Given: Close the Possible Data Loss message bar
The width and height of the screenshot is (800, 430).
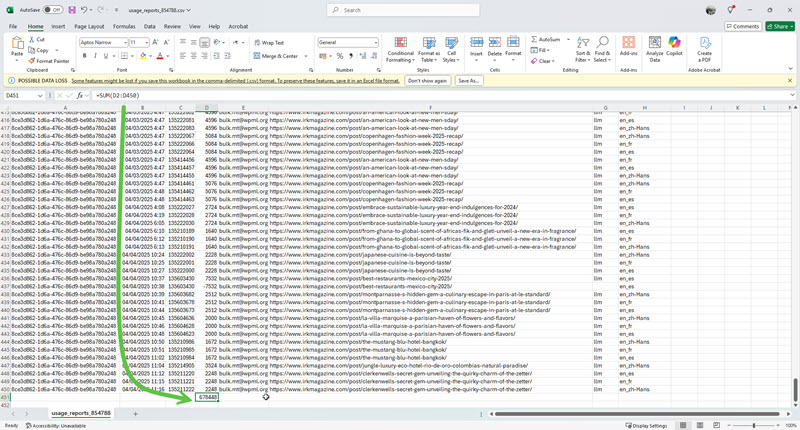Looking at the screenshot, I should [x=790, y=81].
